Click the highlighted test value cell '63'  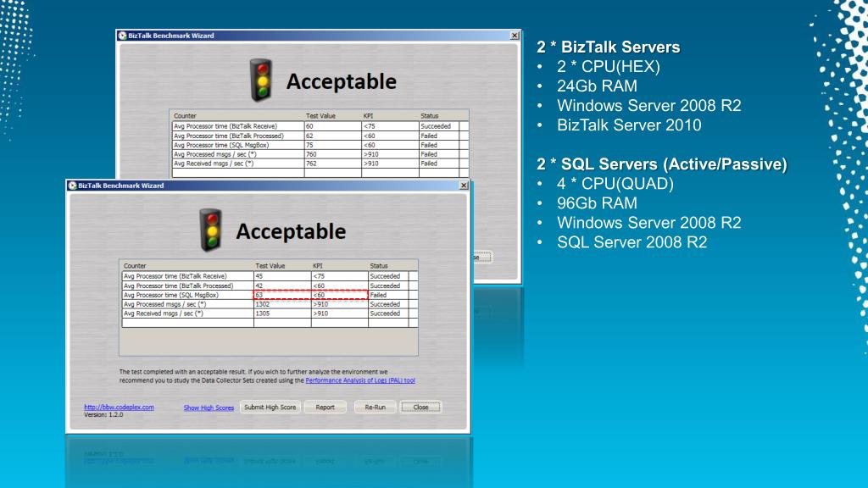(282, 296)
